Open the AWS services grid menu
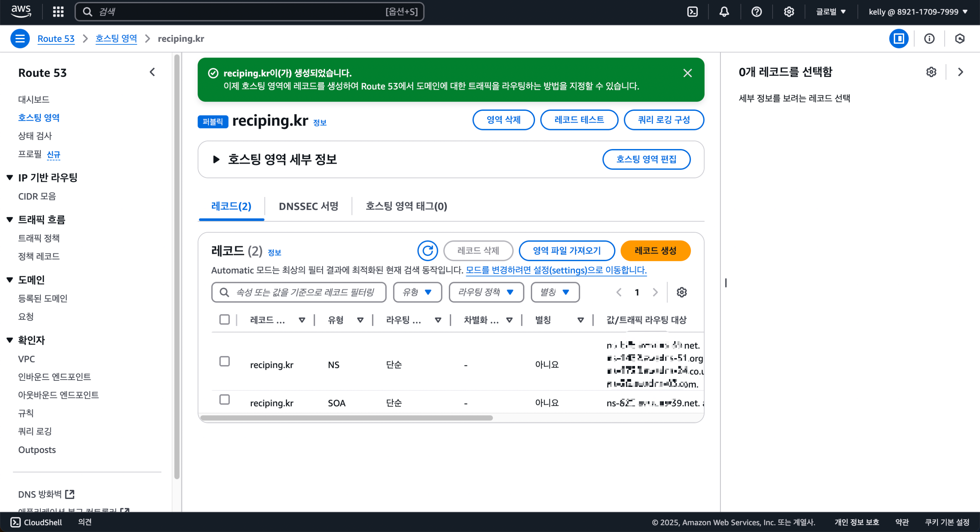Viewport: 980px width, 532px height. (58, 12)
